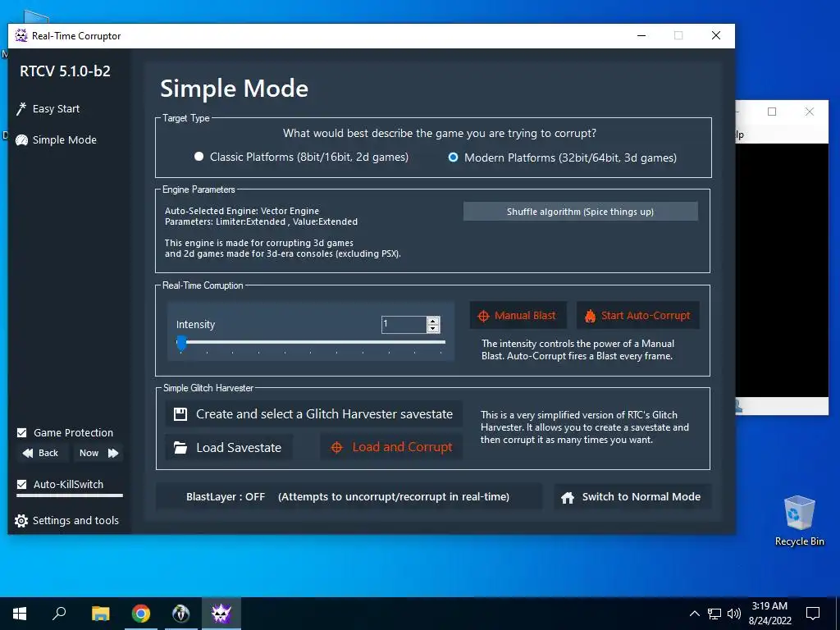Open the Windows Start menu
Image resolution: width=840 pixels, height=630 pixels.
click(x=20, y=614)
